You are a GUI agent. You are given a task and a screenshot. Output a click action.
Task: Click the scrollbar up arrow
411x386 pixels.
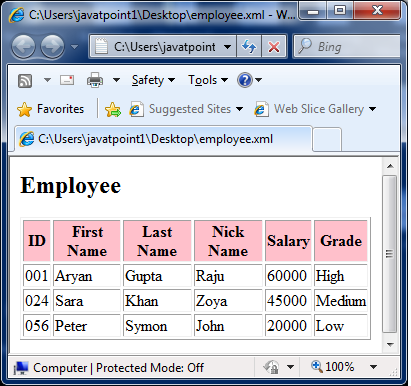point(390,166)
